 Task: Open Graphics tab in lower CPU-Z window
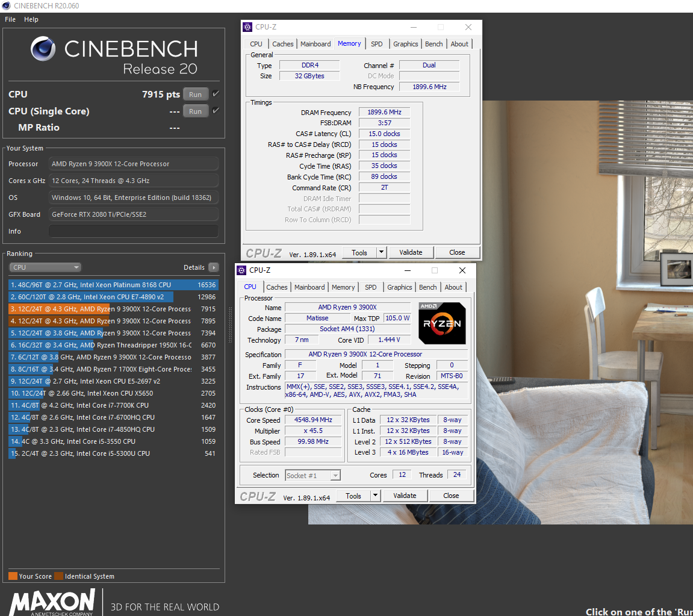(399, 287)
